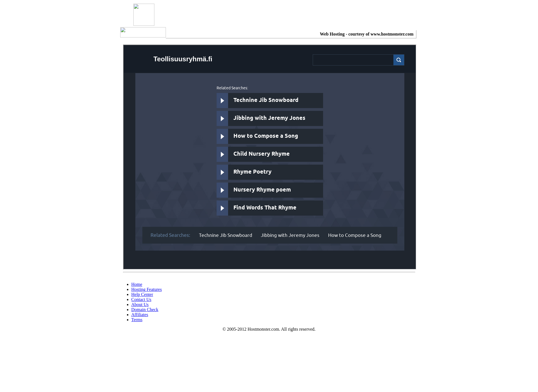Image resolution: width=538 pixels, height=392 pixels.
Task: Click the Nursery Rhyme poem arrow icon
Action: coord(222,190)
